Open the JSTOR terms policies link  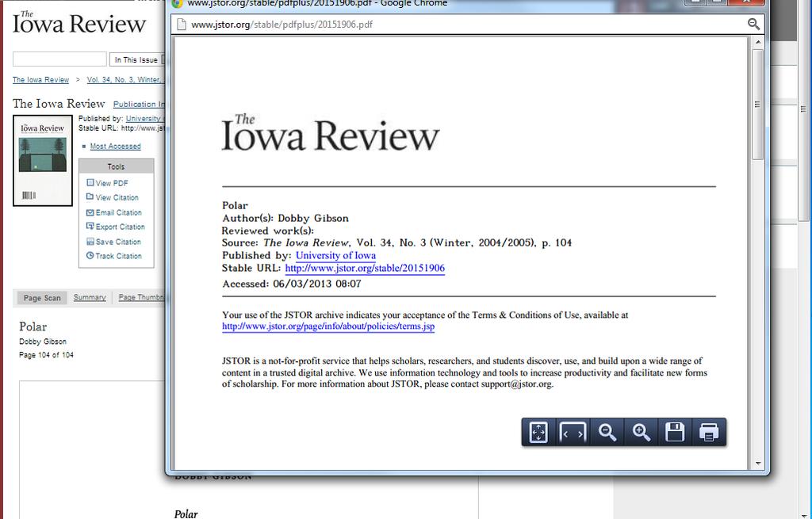click(x=328, y=326)
